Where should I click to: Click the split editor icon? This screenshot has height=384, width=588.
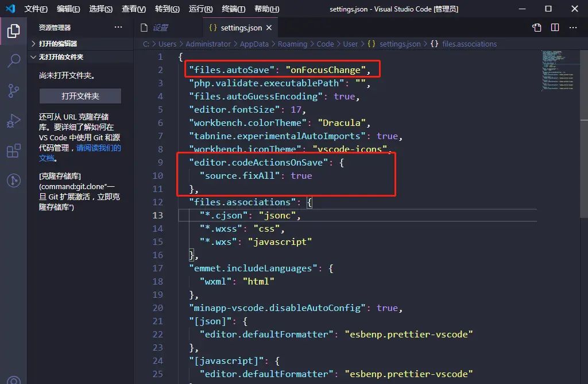tap(555, 27)
